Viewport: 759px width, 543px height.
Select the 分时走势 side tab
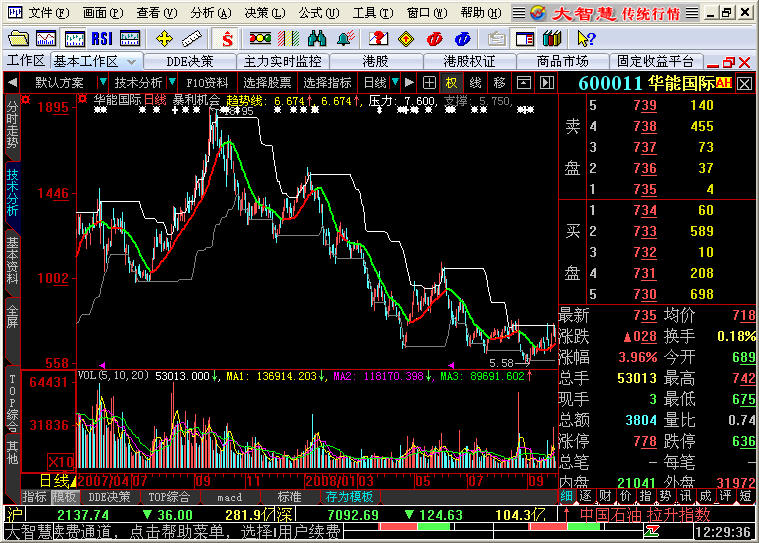(x=12, y=125)
